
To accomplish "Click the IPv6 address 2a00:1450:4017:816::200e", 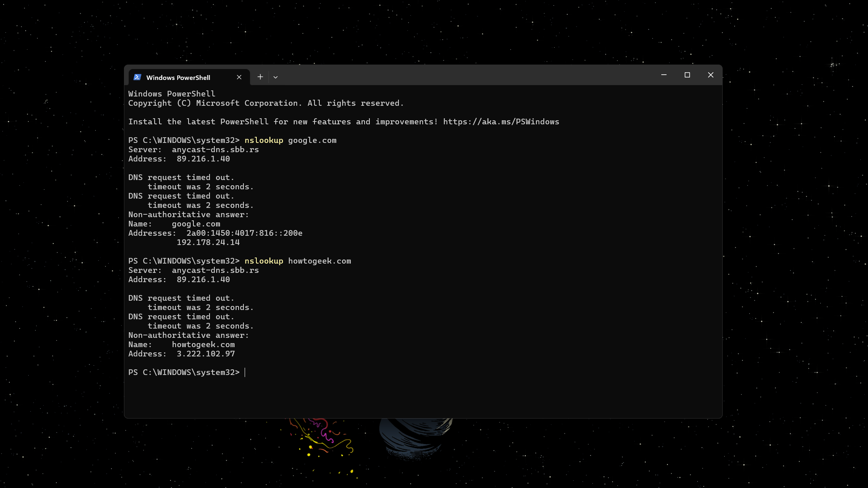I will tap(244, 233).
